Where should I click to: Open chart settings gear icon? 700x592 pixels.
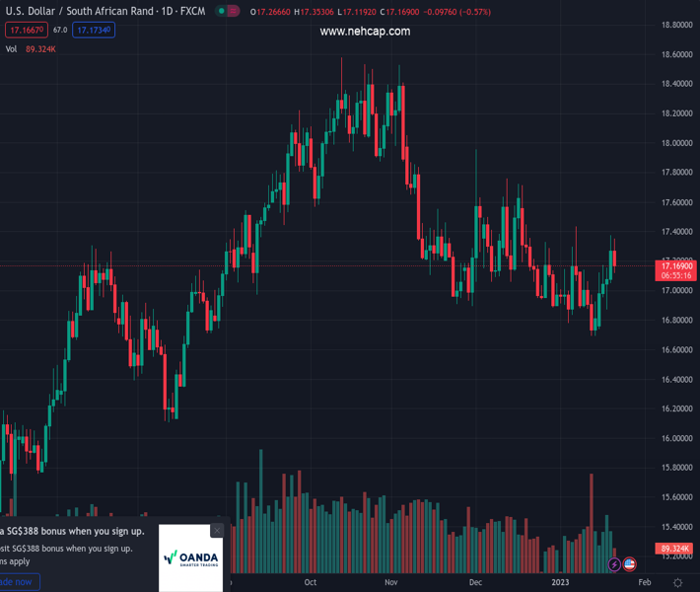(678, 583)
